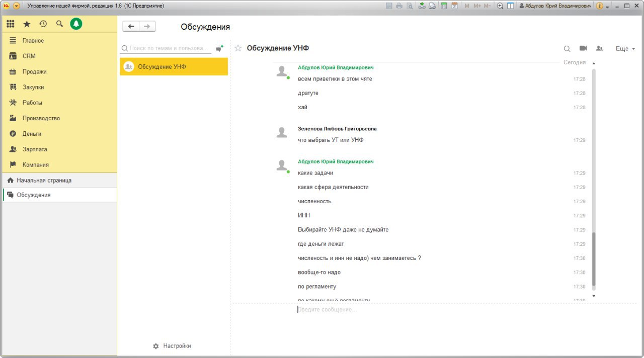Open the Закупки section

click(x=59, y=87)
